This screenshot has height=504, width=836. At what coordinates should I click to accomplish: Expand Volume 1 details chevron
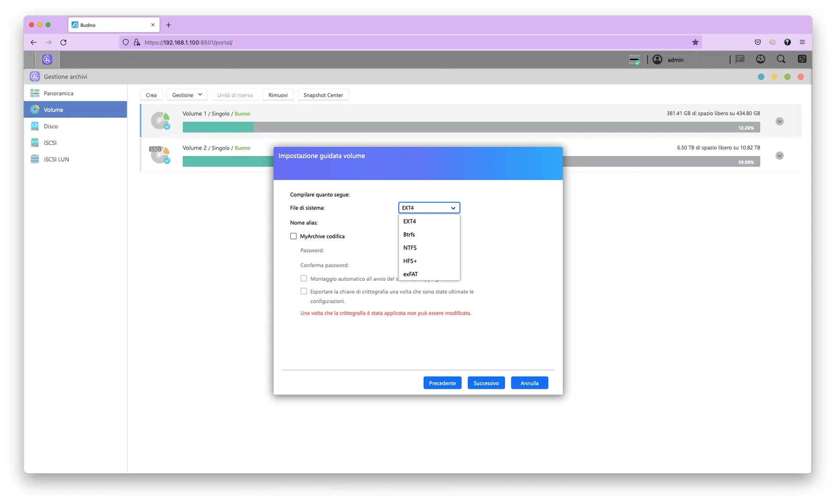779,121
